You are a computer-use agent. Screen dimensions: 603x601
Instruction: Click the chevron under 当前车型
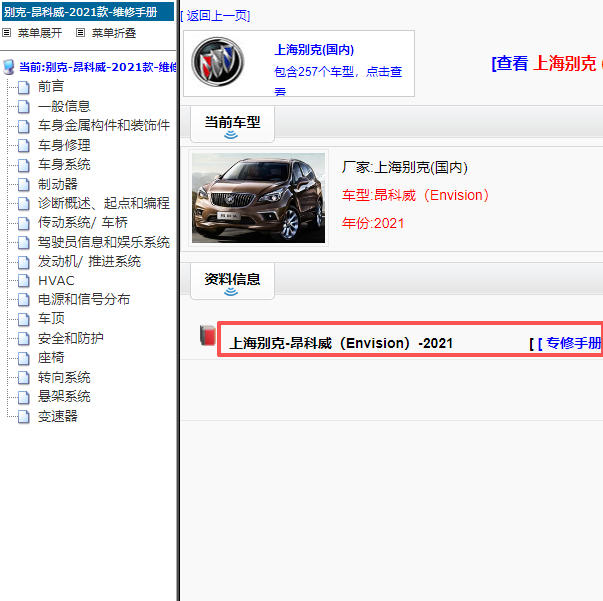[231, 135]
